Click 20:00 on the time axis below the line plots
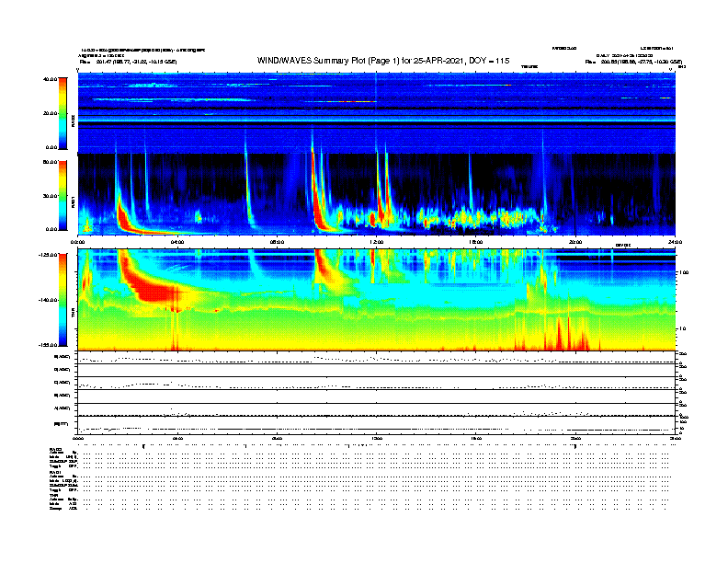The height and width of the screenshot is (563, 728). 575,438
